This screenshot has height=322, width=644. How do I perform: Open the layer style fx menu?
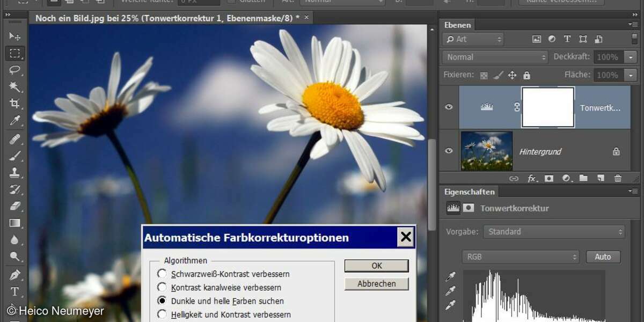pos(532,178)
